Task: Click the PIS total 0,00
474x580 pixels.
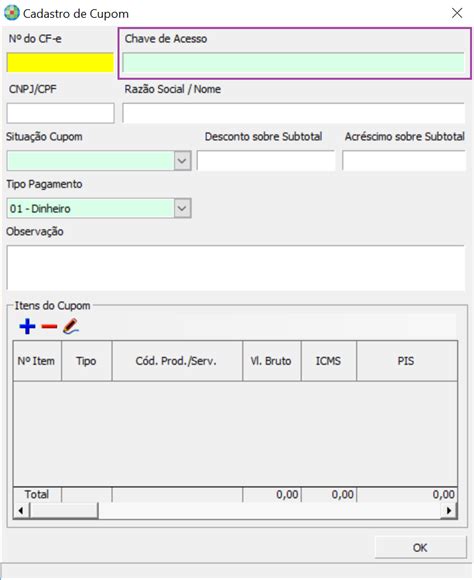Action: click(443, 495)
